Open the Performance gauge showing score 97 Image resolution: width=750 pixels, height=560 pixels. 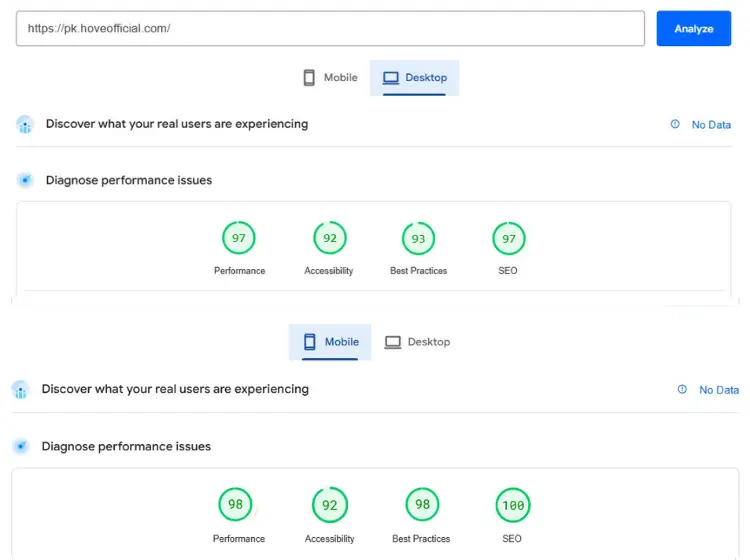click(239, 238)
